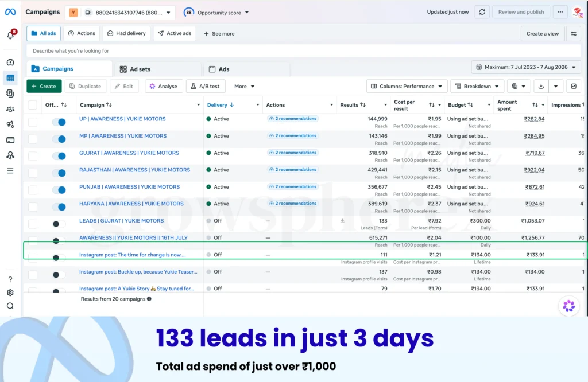Open Audiences people icon in sidebar
This screenshot has height=382, width=588.
click(10, 109)
